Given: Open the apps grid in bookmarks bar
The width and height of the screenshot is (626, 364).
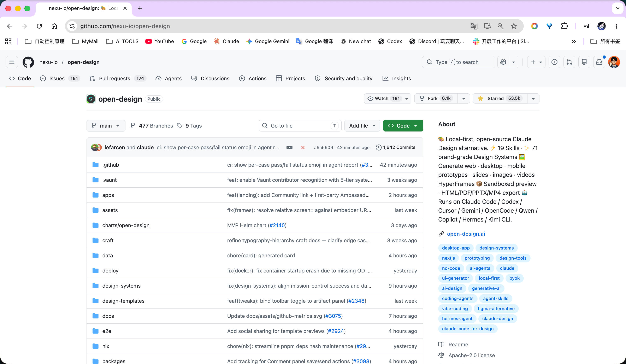Looking at the screenshot, I should 8,41.
